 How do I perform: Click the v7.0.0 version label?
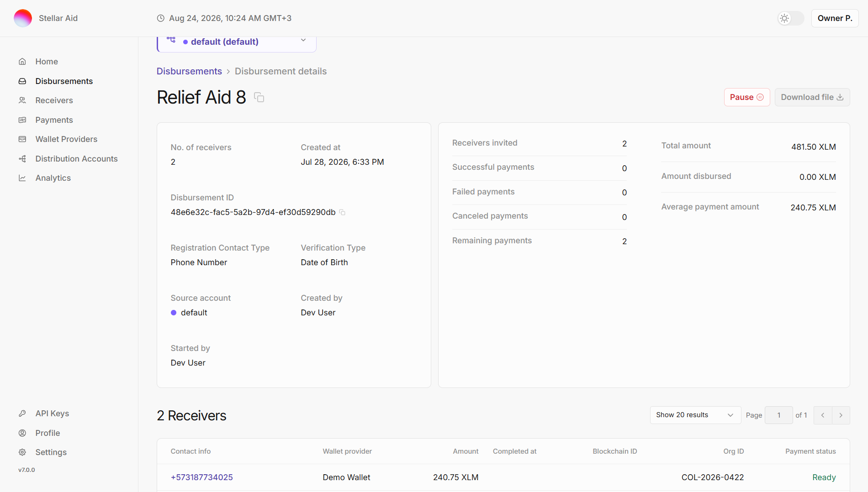point(26,470)
